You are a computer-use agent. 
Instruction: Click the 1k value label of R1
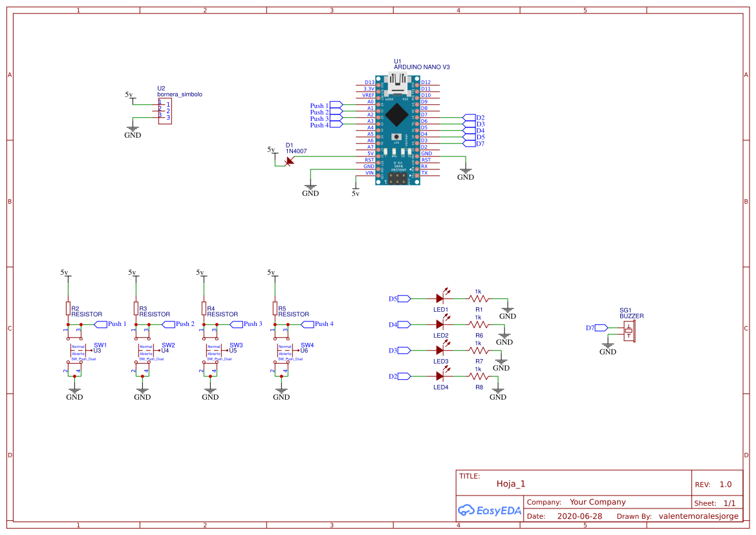(x=477, y=291)
